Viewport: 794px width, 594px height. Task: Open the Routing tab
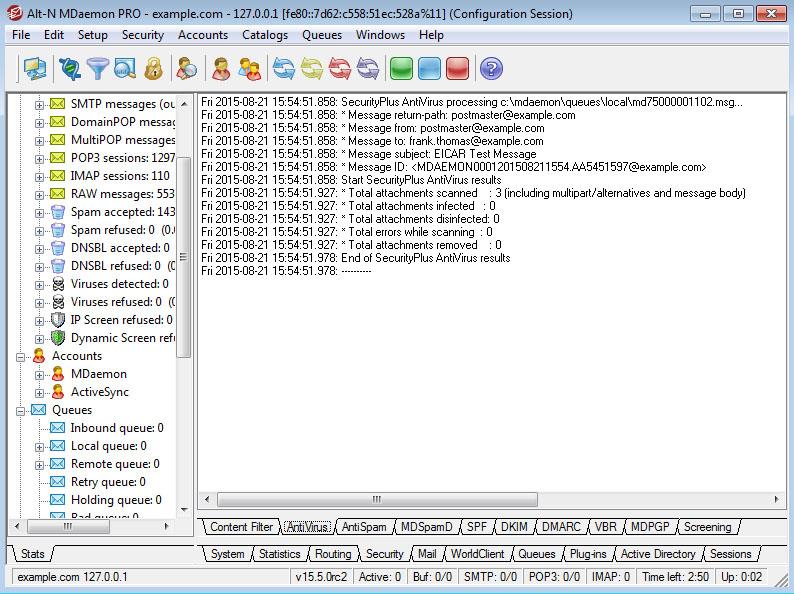tap(333, 554)
